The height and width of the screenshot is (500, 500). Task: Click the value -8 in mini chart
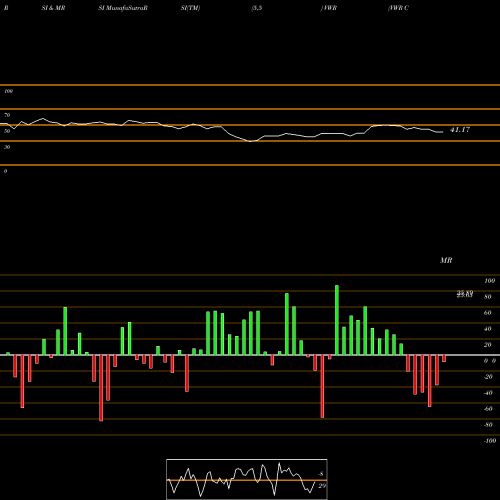[321, 474]
